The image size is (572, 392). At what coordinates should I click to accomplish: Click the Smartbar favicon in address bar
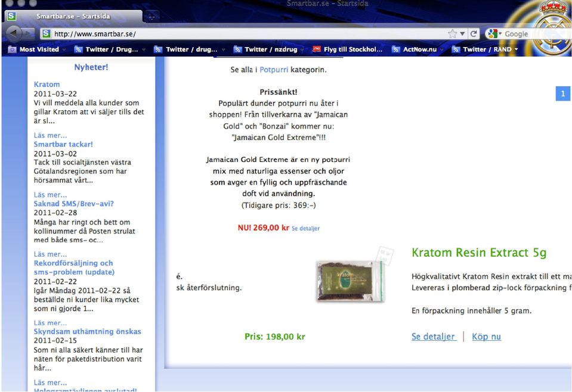coord(47,34)
